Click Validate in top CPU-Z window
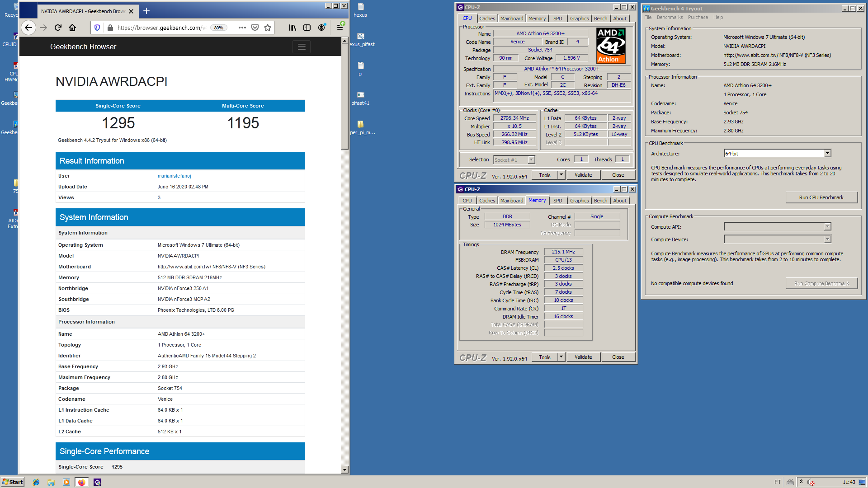 pyautogui.click(x=583, y=175)
